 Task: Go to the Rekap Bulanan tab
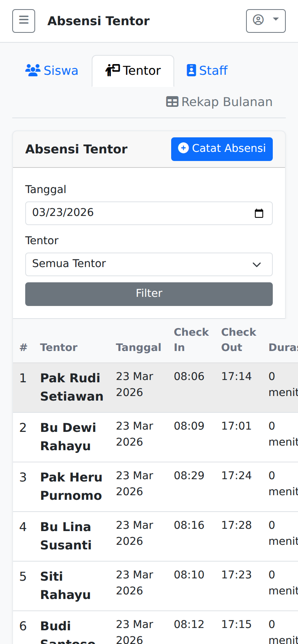tap(219, 102)
